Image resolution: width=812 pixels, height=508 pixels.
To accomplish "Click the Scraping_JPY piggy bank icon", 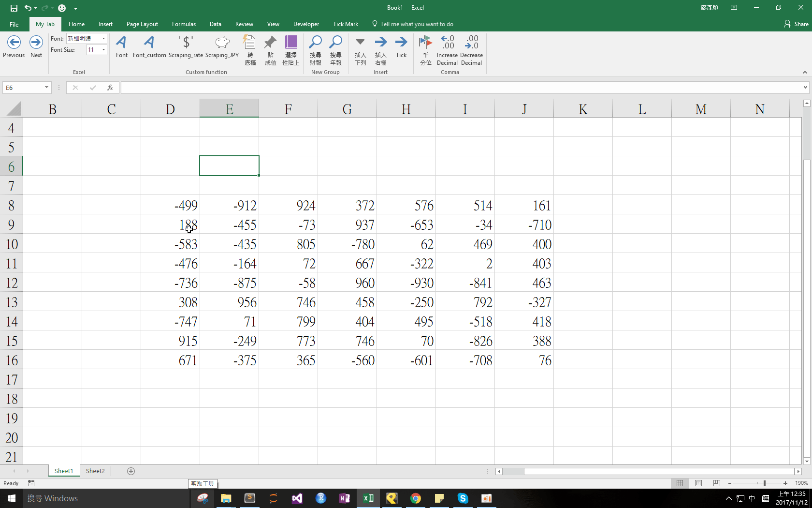I will pyautogui.click(x=222, y=43).
